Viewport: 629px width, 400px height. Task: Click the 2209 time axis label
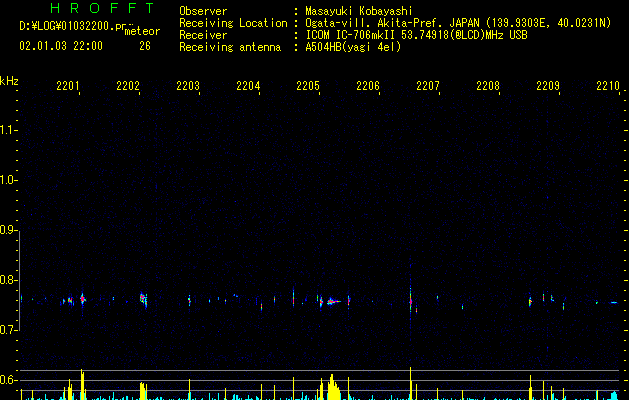[548, 86]
